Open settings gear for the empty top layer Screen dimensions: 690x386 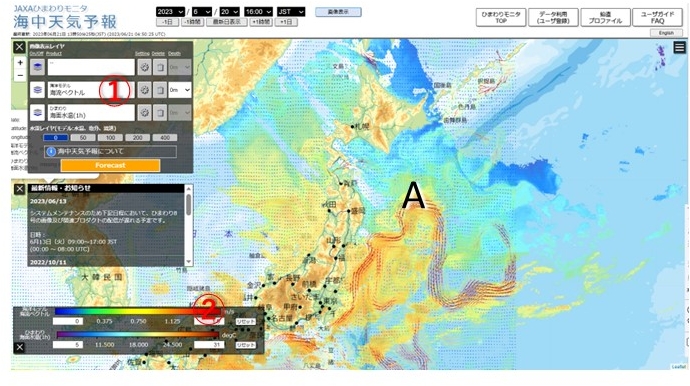[144, 67]
